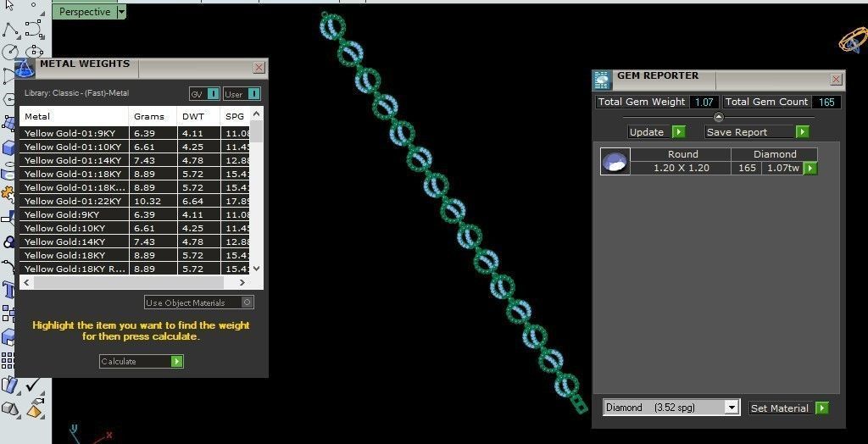Image resolution: width=868 pixels, height=444 pixels.
Task: Open the Render pyramid tool
Action: (34, 408)
